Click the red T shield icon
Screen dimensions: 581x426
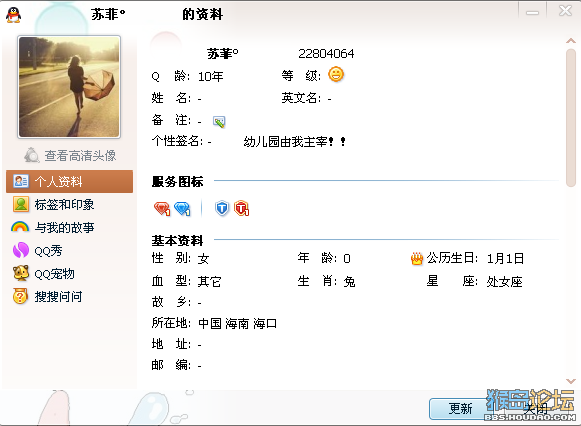pos(242,208)
